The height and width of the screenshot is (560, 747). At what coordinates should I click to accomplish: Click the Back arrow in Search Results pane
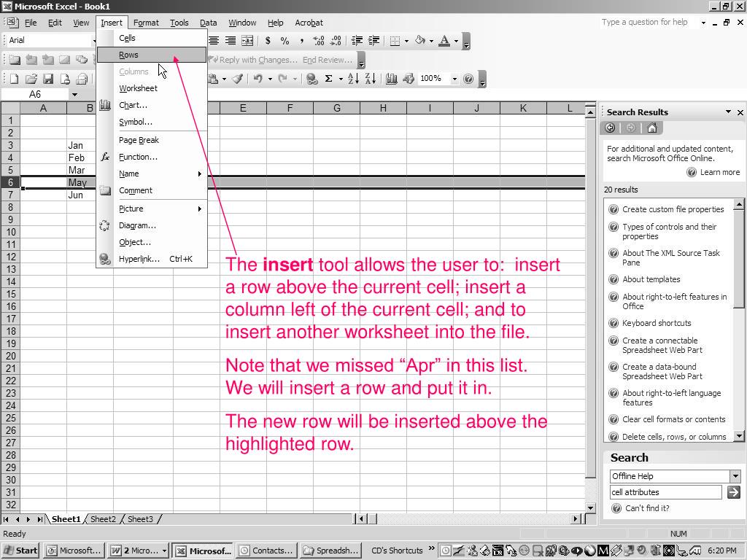pyautogui.click(x=610, y=128)
